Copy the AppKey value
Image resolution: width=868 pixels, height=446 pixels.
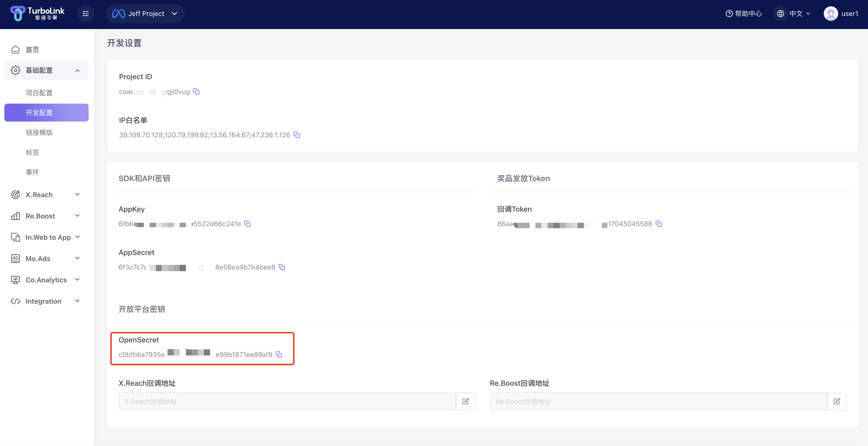(247, 224)
